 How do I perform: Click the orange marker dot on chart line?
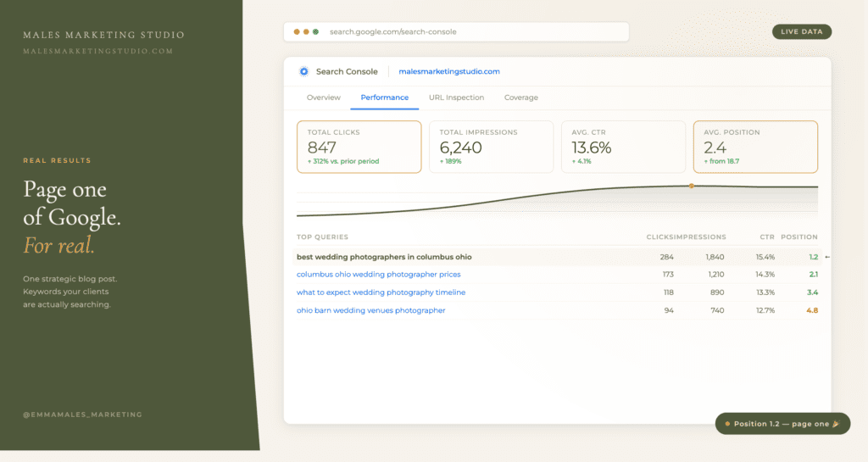pyautogui.click(x=692, y=186)
